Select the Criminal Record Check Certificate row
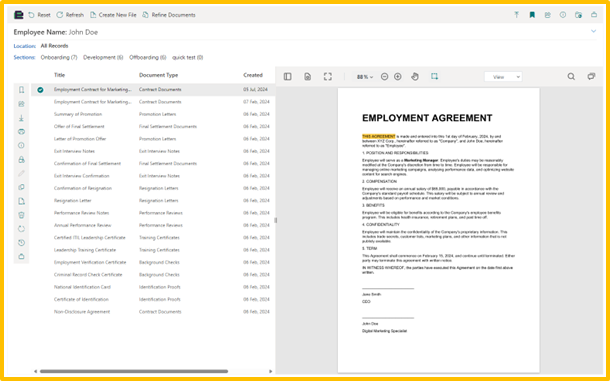The image size is (610, 381). tap(153, 275)
